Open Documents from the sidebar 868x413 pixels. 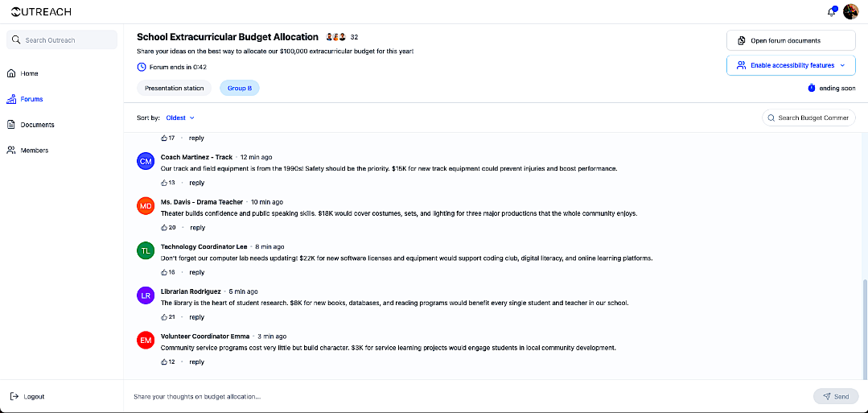click(37, 125)
